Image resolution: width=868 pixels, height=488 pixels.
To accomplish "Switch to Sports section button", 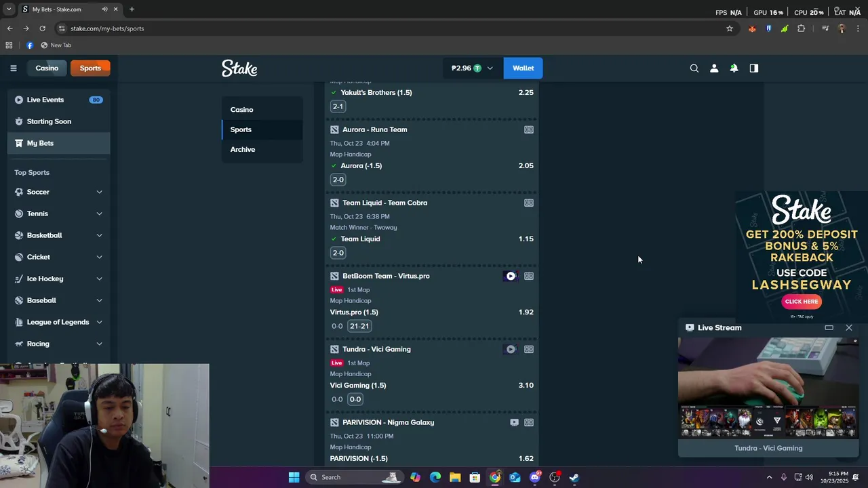I will [x=90, y=68].
